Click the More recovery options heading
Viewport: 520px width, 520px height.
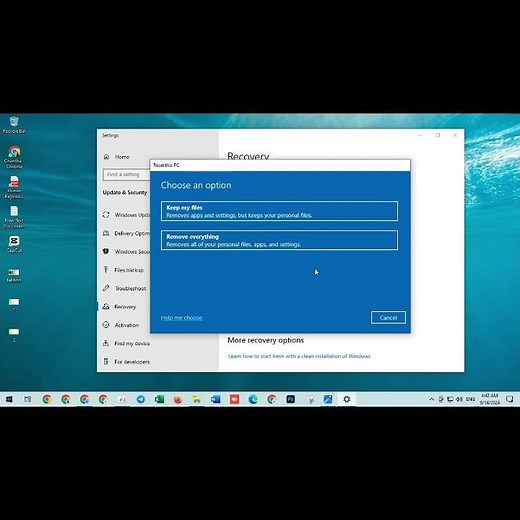point(266,340)
